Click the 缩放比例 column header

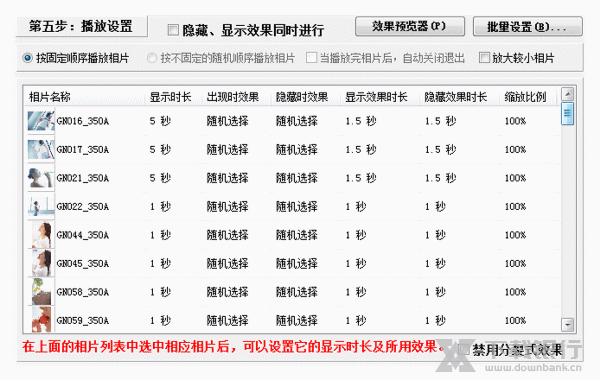coord(525,97)
